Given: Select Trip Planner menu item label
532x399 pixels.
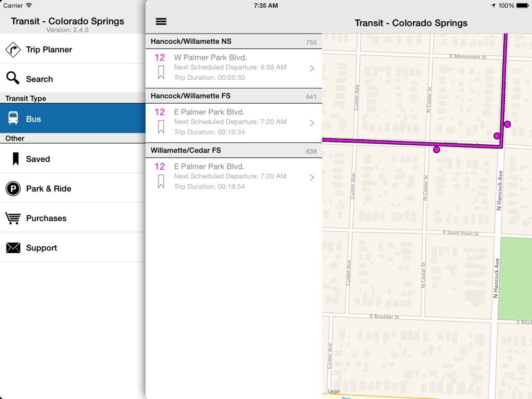Looking at the screenshot, I should tap(49, 49).
